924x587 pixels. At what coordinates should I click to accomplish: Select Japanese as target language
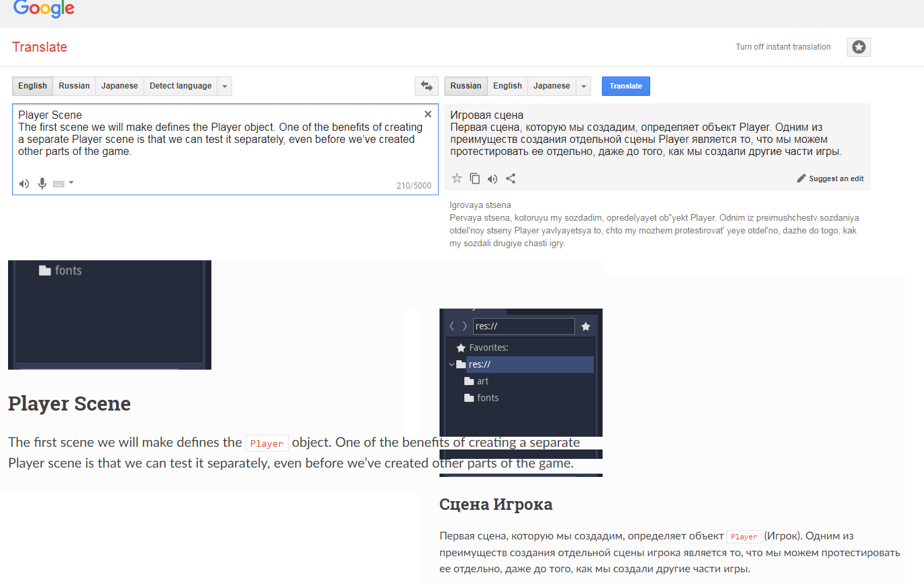552,86
